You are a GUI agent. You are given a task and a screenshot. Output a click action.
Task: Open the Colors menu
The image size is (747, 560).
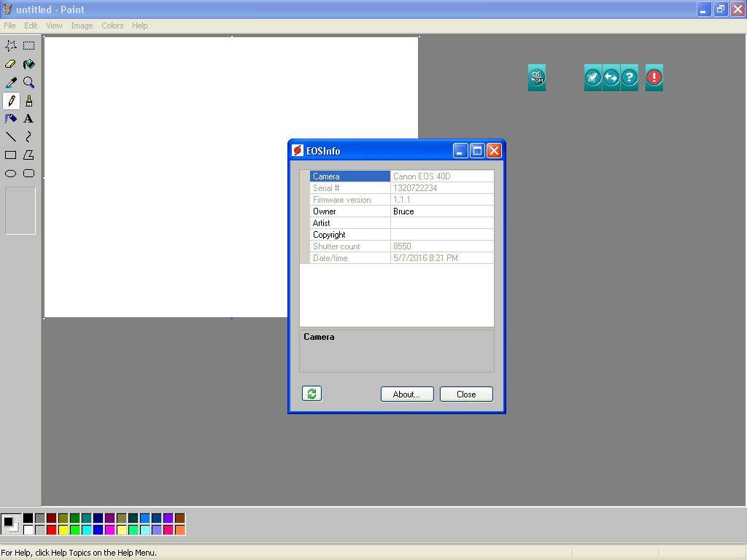(x=112, y=26)
